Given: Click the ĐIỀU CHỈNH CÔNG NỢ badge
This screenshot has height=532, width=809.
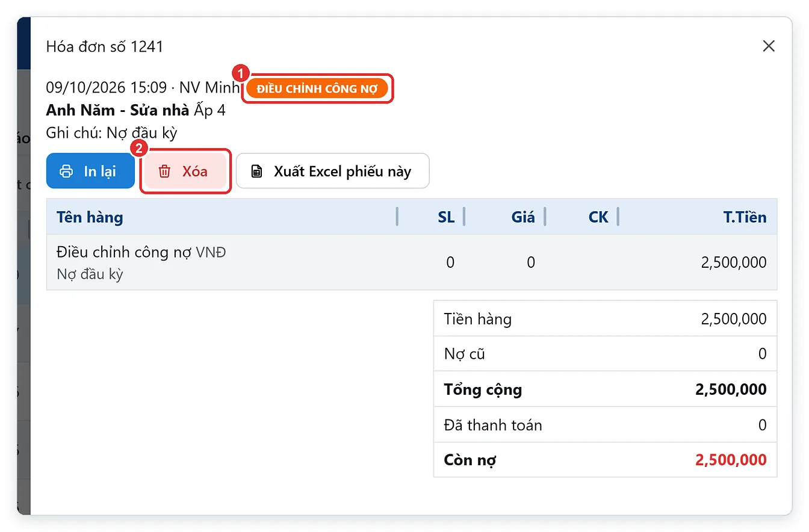Looking at the screenshot, I should [x=317, y=89].
